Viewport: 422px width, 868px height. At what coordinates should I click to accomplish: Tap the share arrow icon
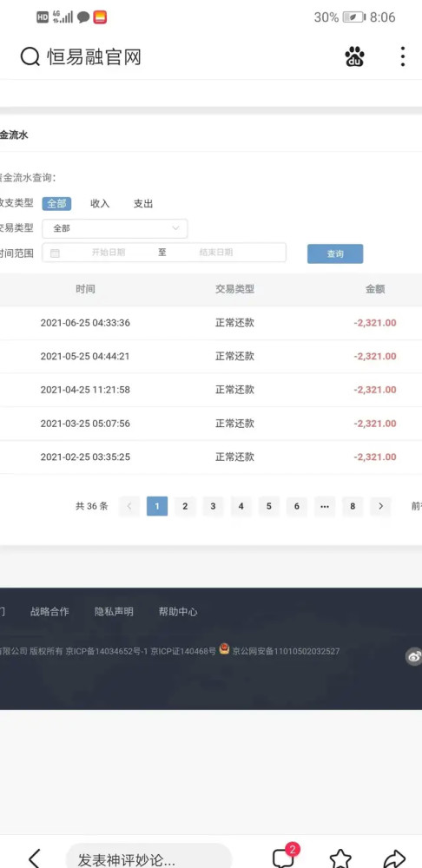point(393,858)
